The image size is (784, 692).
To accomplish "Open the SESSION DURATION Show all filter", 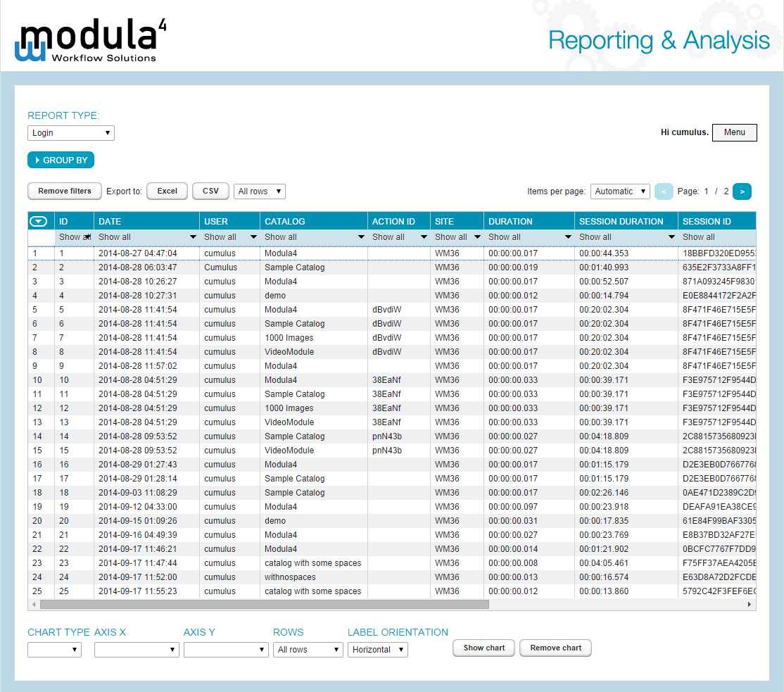I will [626, 237].
